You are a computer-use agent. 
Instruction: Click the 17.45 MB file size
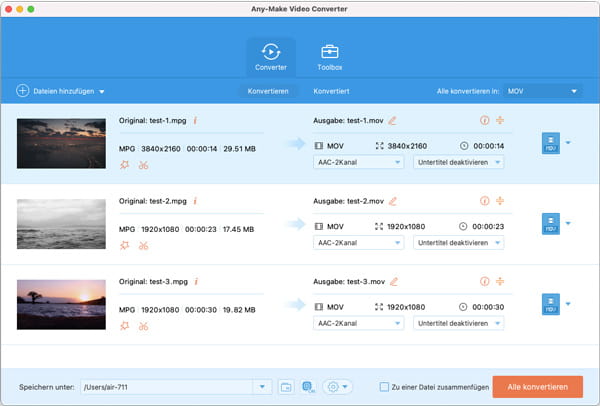click(x=238, y=229)
